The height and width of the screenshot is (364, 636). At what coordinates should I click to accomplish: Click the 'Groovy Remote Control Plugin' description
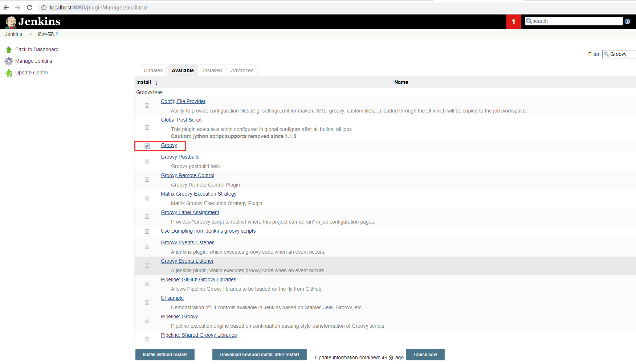(205, 185)
